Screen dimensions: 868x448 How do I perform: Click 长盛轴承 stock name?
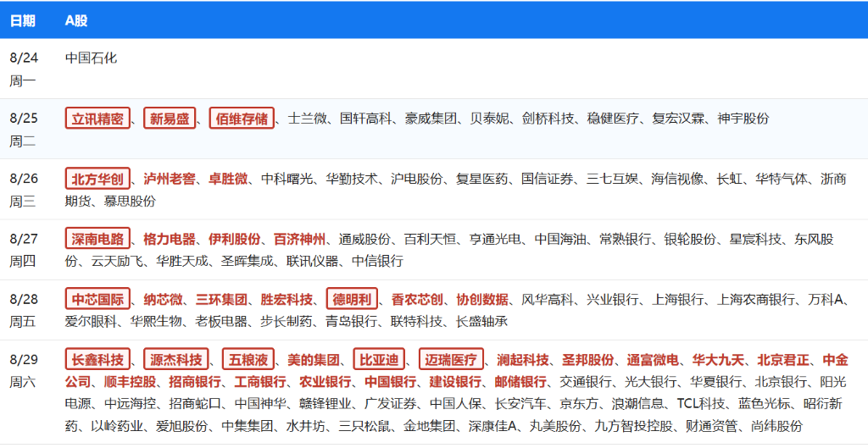[x=482, y=321]
